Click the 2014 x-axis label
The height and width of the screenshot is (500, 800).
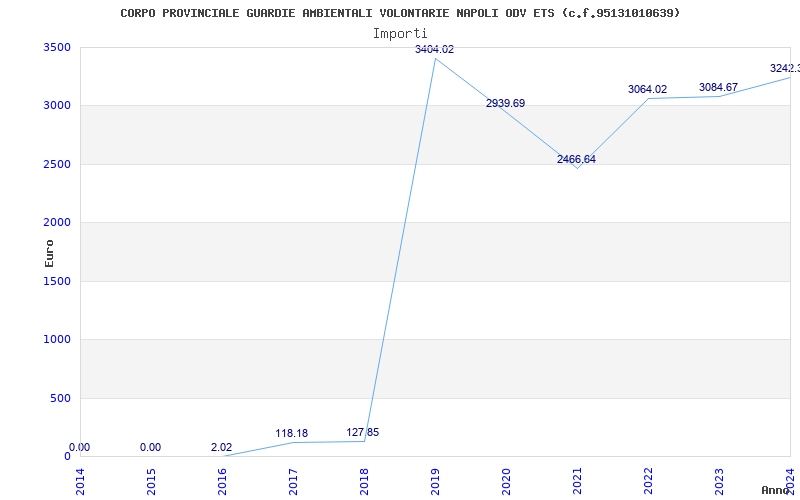click(x=80, y=481)
